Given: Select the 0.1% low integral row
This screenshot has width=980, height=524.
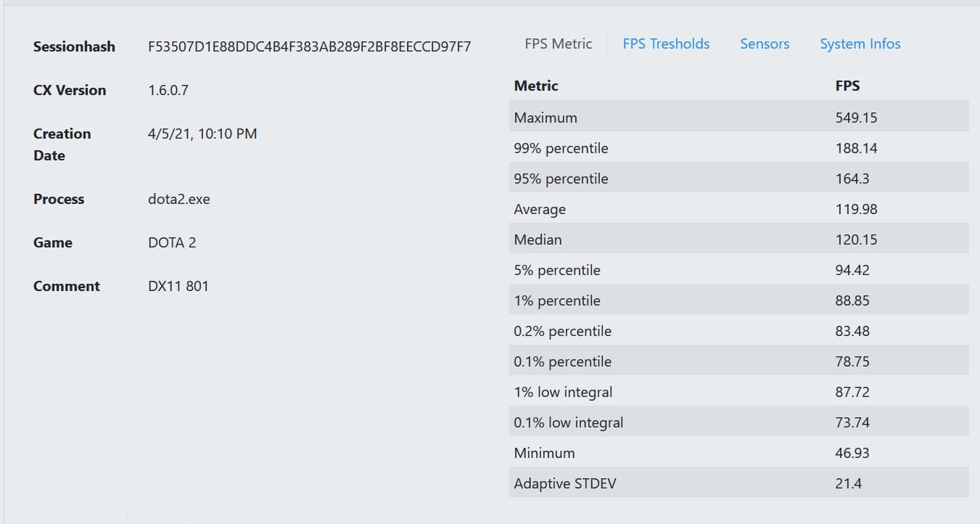Looking at the screenshot, I should [739, 422].
